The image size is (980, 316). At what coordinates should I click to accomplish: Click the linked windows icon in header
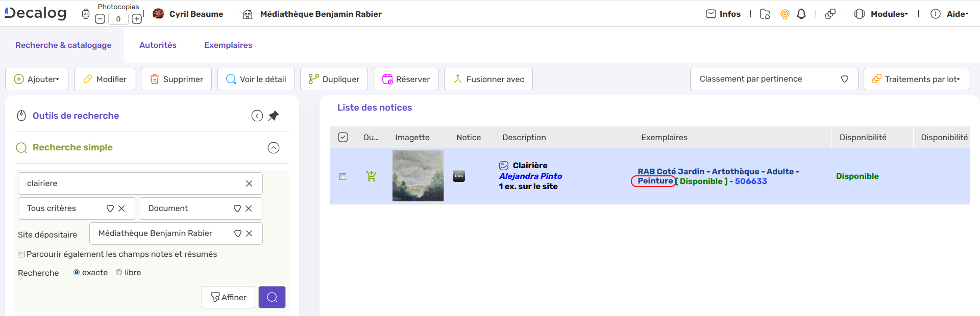coord(830,14)
